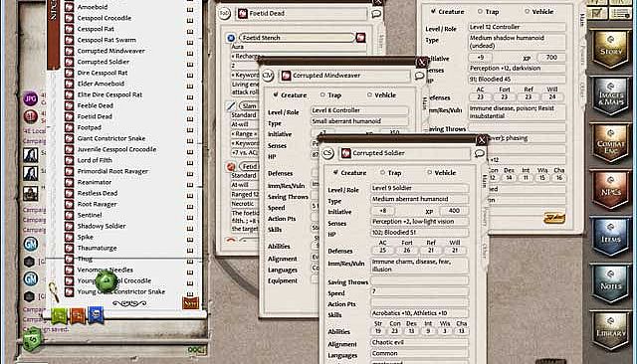The image size is (637, 364).
Task: Select Creature radio in Corrupted Soldier window
Action: pos(335,172)
